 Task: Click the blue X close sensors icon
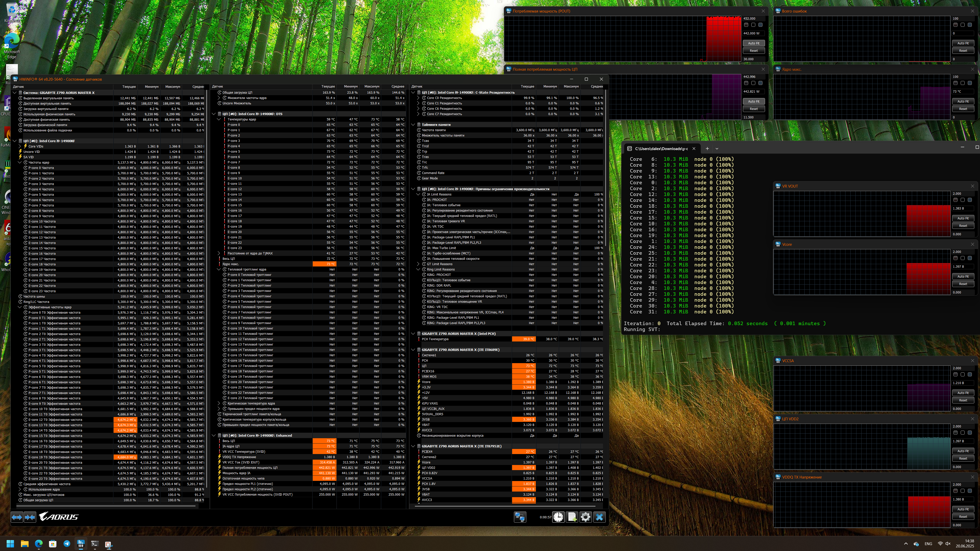[x=599, y=517]
